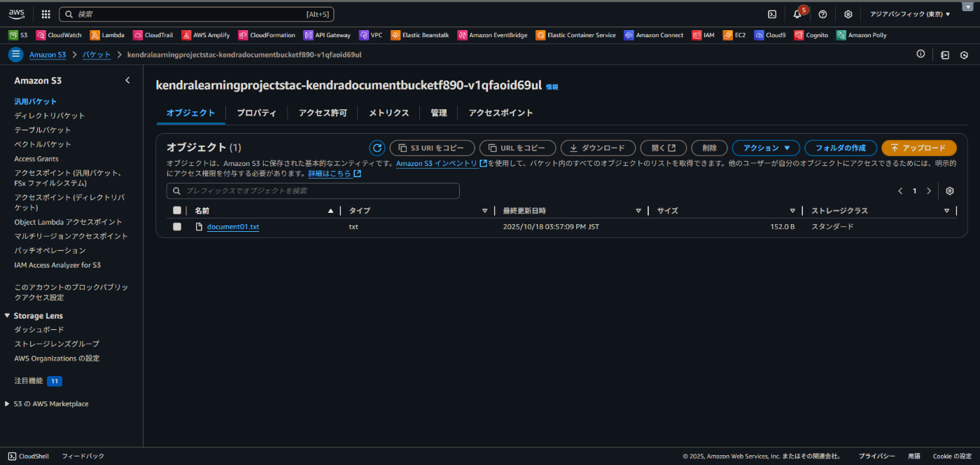The width and height of the screenshot is (980, 465).
Task: Switch to アクセスポイント tab
Action: tap(500, 113)
